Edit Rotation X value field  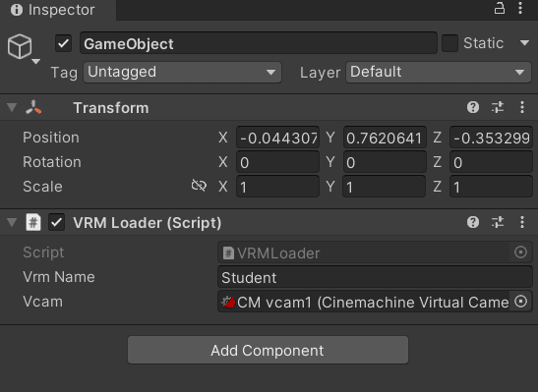(277, 162)
